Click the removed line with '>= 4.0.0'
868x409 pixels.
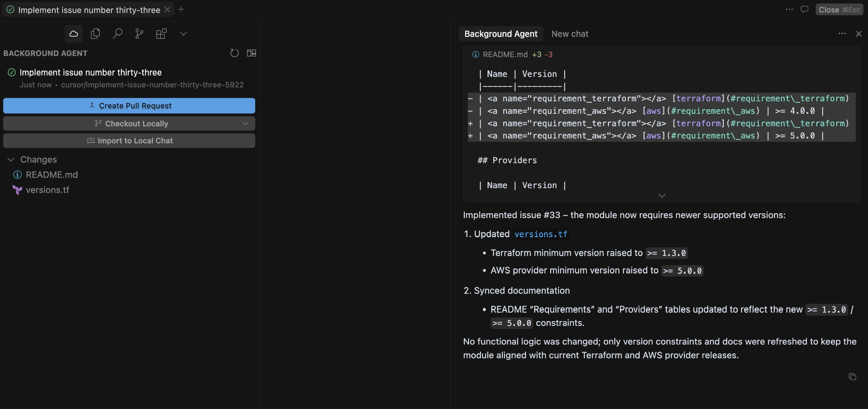[x=661, y=111]
